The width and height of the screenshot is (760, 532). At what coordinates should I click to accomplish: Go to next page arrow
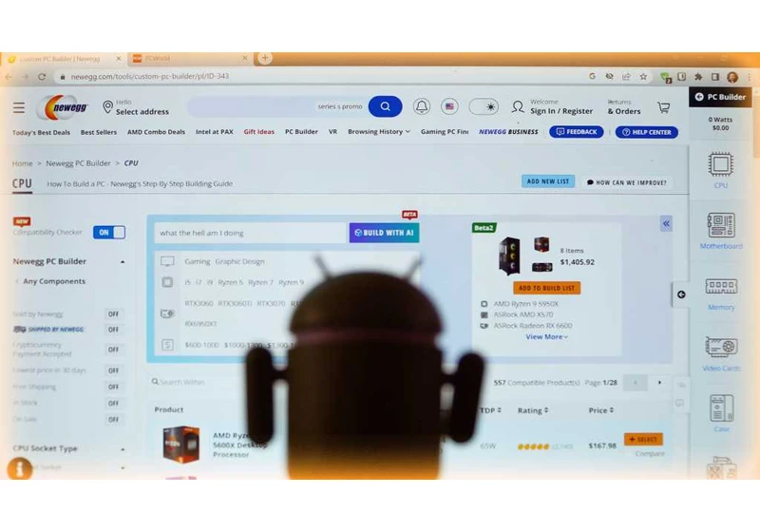tap(659, 383)
